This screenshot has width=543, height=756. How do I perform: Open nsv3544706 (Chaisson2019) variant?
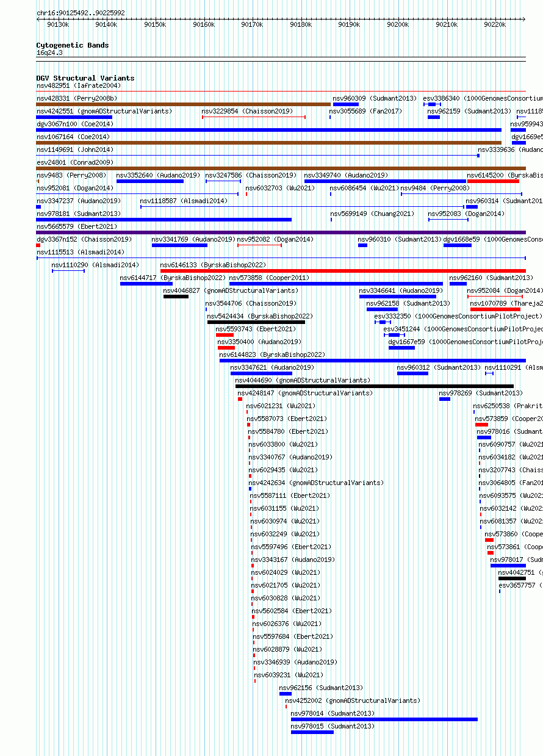251,303
